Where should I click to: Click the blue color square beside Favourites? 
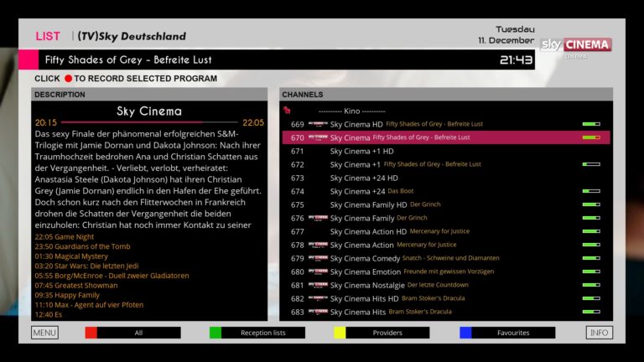(x=465, y=333)
